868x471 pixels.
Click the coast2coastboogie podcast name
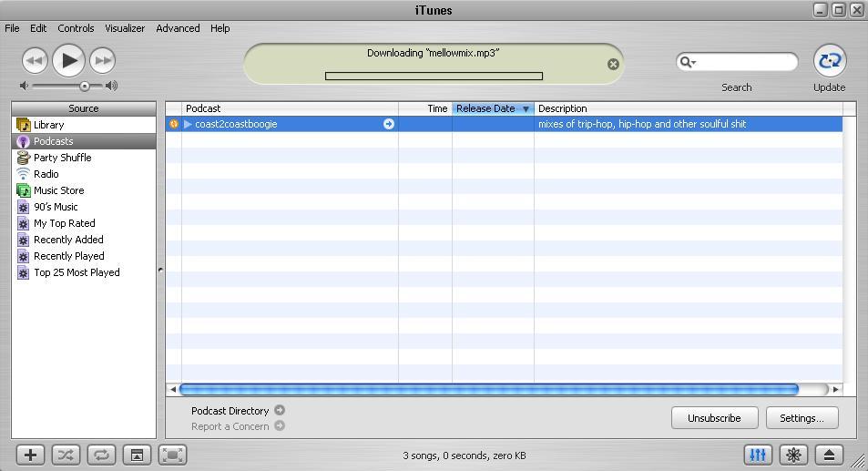237,124
